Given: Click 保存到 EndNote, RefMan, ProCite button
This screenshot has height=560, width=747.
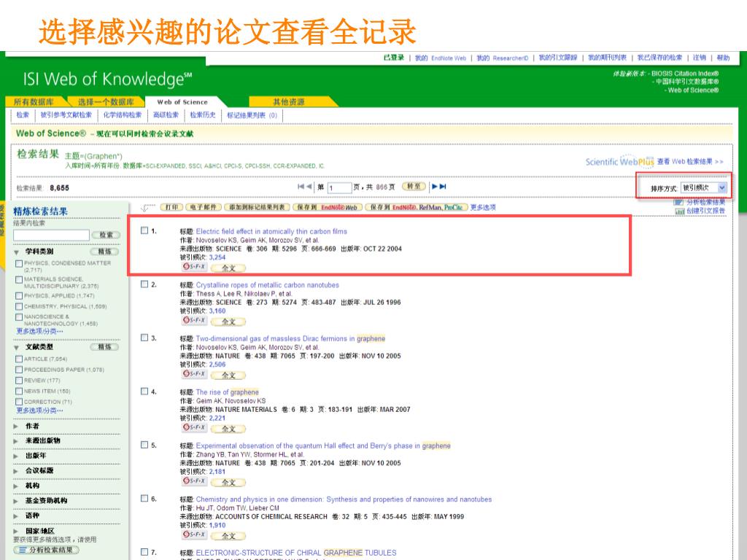Looking at the screenshot, I should pyautogui.click(x=417, y=208).
